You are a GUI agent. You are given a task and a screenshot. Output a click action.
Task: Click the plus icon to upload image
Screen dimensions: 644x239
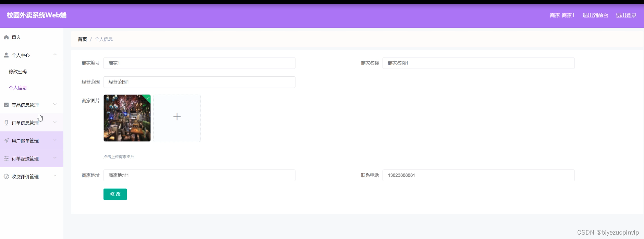[177, 117]
